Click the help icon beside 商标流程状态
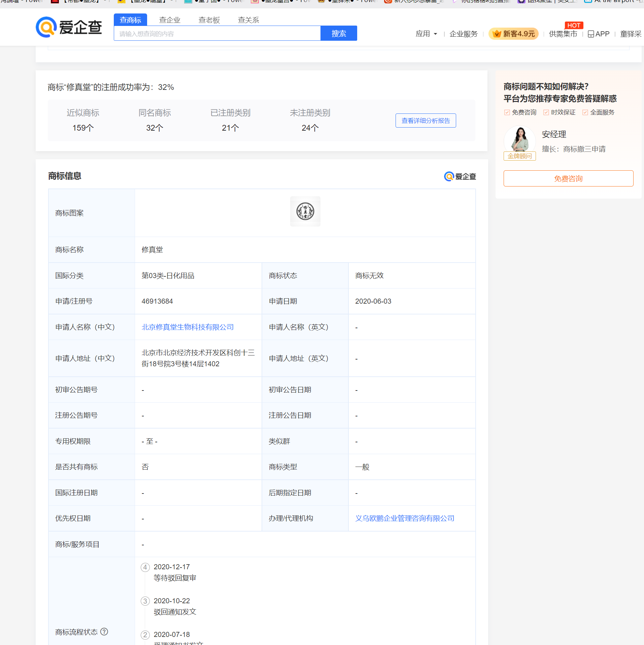Image resolution: width=644 pixels, height=645 pixels. [x=104, y=632]
